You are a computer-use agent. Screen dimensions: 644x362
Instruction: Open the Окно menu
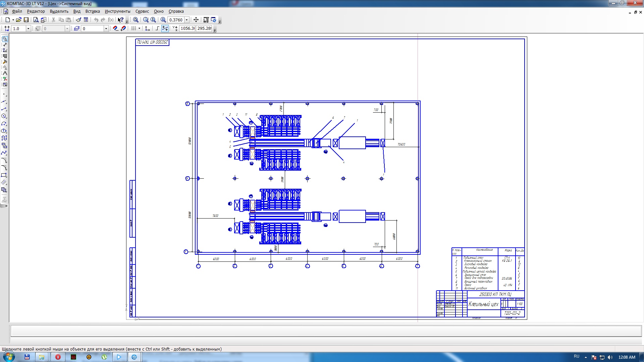(159, 11)
